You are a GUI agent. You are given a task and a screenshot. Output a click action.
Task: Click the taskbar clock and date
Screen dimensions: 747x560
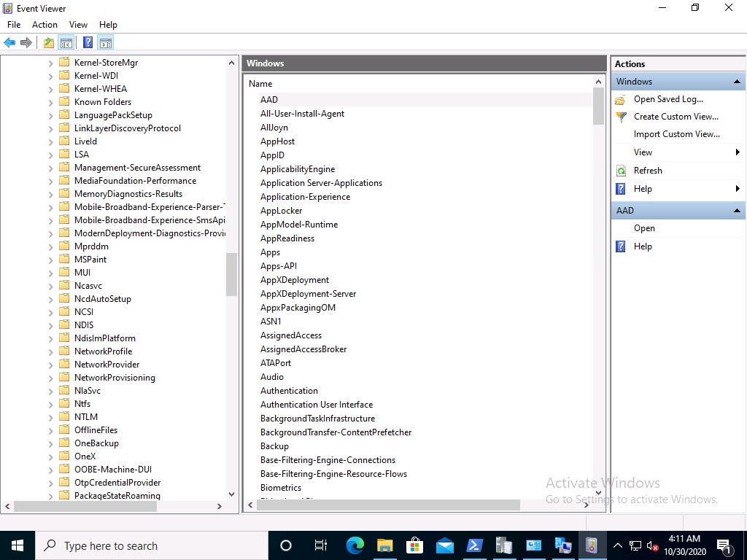684,545
